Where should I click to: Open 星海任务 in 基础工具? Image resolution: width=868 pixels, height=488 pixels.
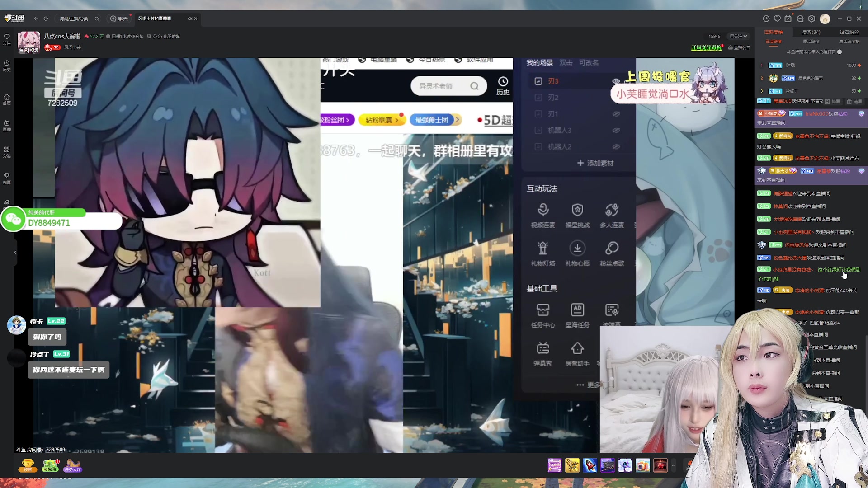coord(577,315)
